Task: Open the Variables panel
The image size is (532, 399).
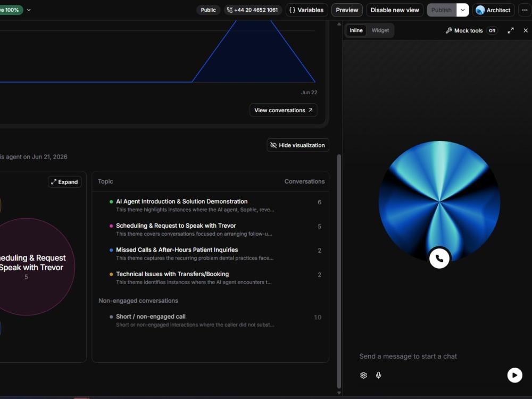Action: point(307,10)
